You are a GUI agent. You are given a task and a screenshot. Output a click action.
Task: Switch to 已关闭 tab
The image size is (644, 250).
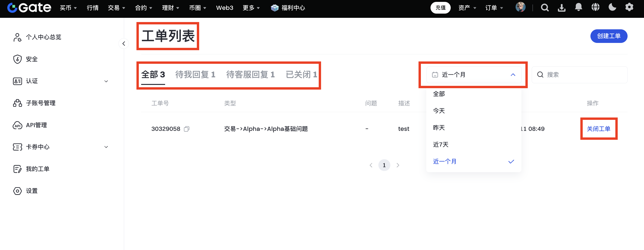click(x=301, y=74)
